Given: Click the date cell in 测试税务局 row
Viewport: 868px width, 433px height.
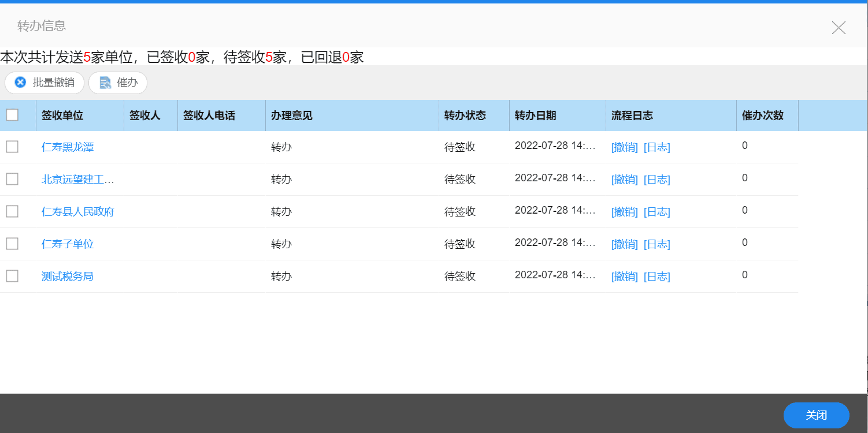Looking at the screenshot, I should [555, 275].
